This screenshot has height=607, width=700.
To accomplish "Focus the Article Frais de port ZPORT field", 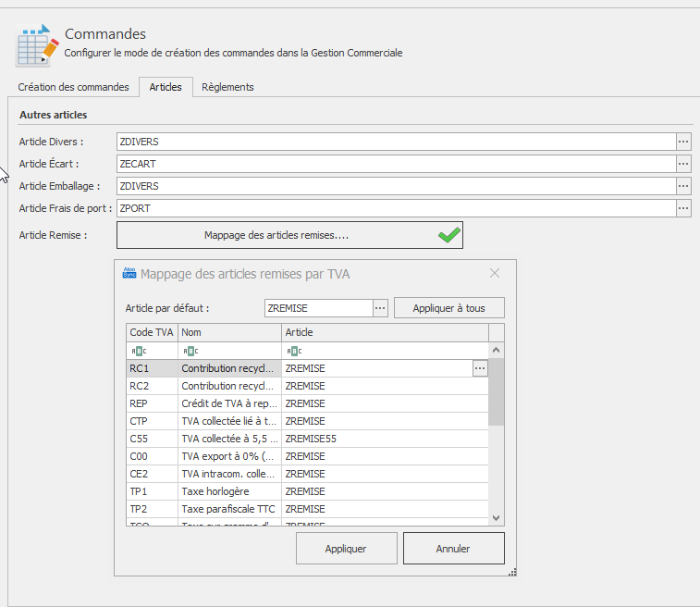I will [396, 208].
